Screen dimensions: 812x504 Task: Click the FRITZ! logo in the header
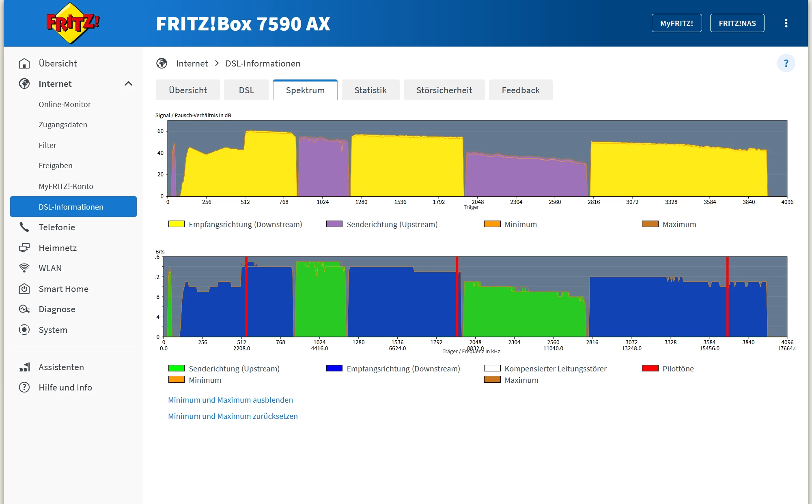73,23
